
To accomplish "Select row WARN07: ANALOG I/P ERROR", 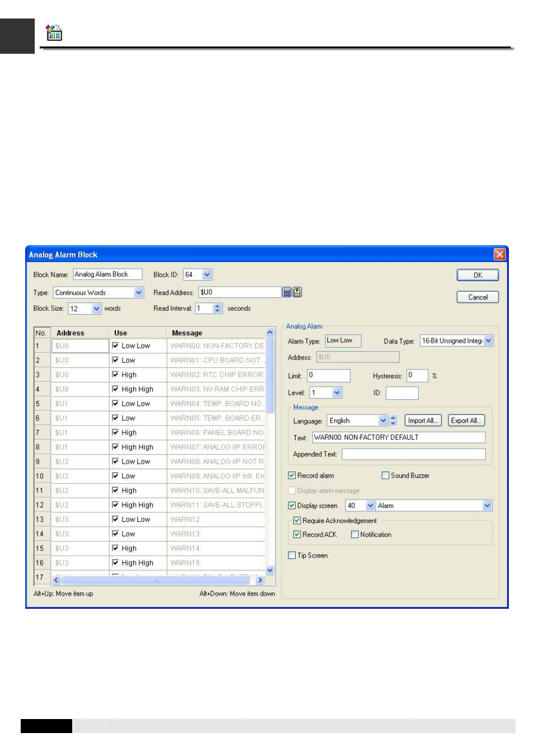I will coord(216,447).
